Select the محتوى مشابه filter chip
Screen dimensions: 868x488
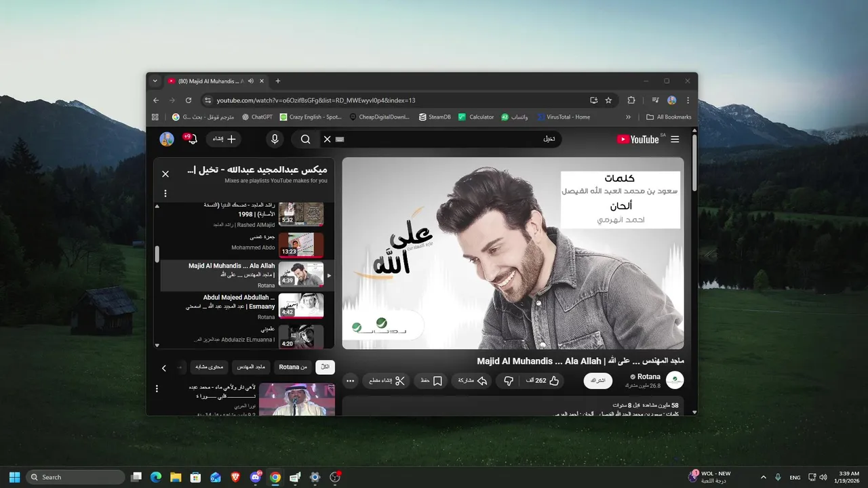(209, 367)
